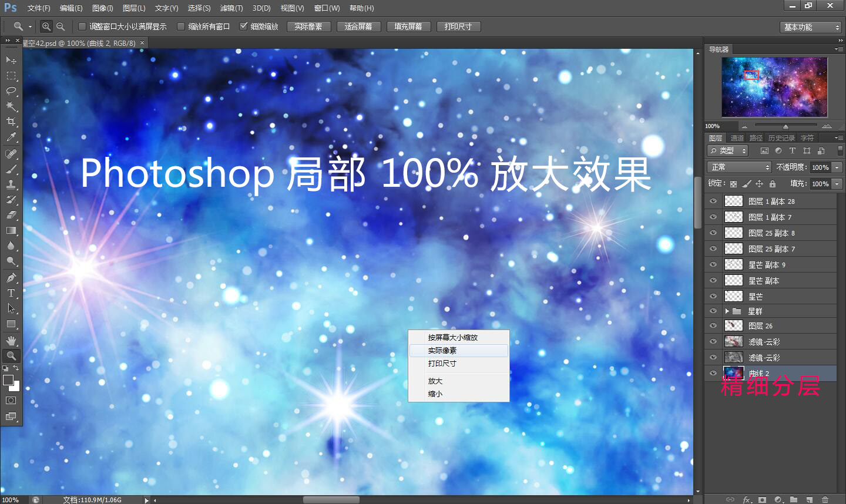This screenshot has height=504, width=846.
Task: Select the Rectangular Marquee tool
Action: [x=11, y=75]
